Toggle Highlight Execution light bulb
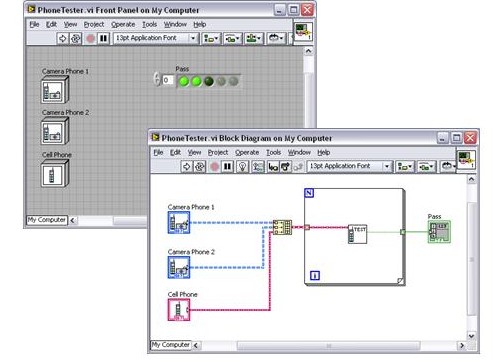495x364 pixels. pos(243,166)
